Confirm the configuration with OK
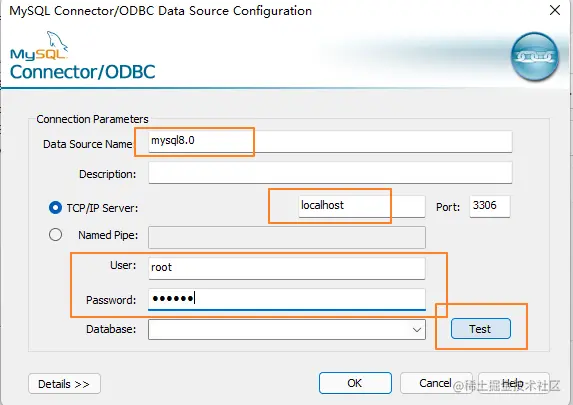This screenshot has width=573, height=405. (355, 383)
